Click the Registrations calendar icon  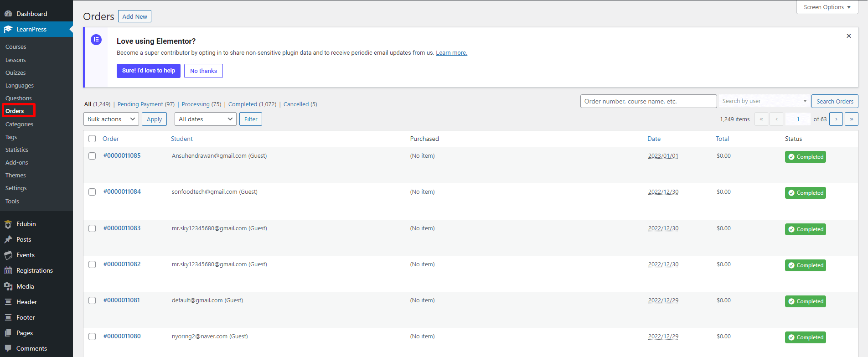[8, 271]
